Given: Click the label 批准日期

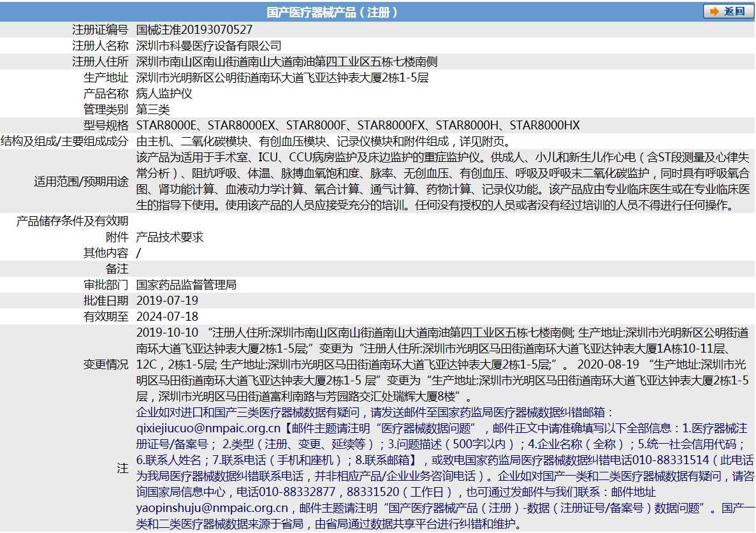Looking at the screenshot, I should pos(106,300).
